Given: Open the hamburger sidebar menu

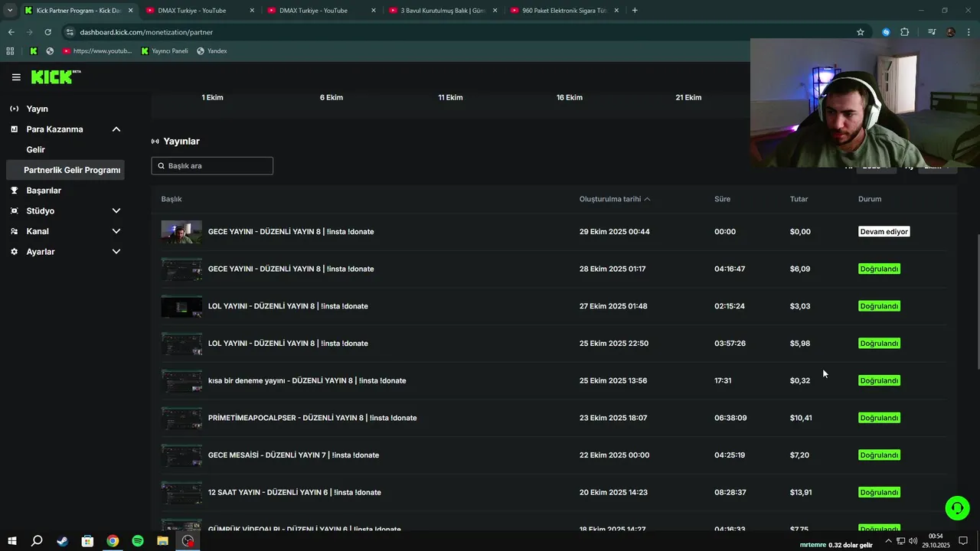Looking at the screenshot, I should pos(16,77).
